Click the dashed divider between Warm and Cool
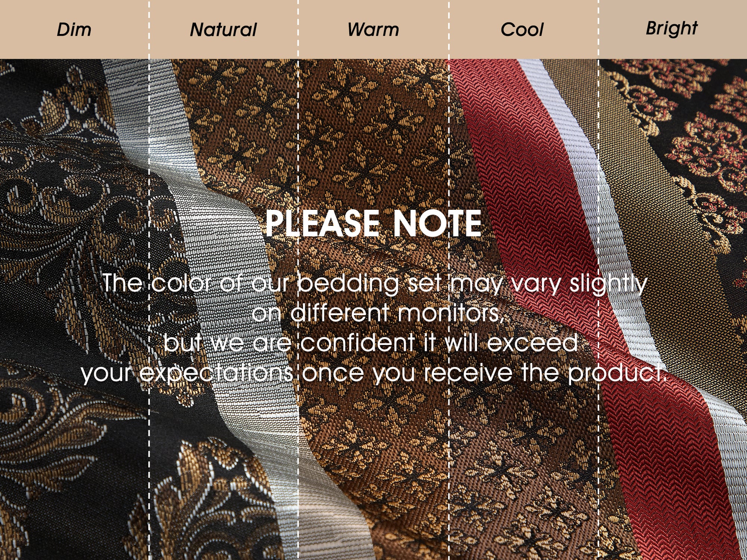This screenshot has width=747, height=560. click(x=449, y=280)
